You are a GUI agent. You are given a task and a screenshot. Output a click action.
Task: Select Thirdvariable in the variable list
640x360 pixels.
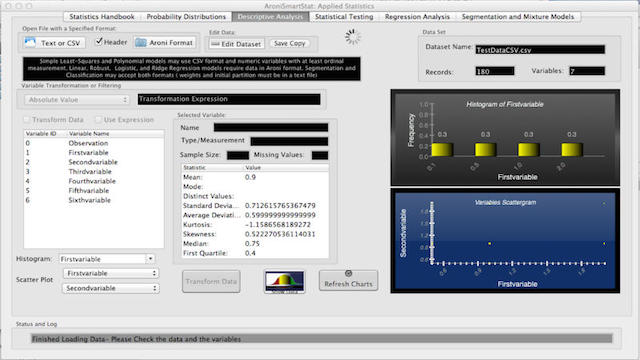click(94, 172)
